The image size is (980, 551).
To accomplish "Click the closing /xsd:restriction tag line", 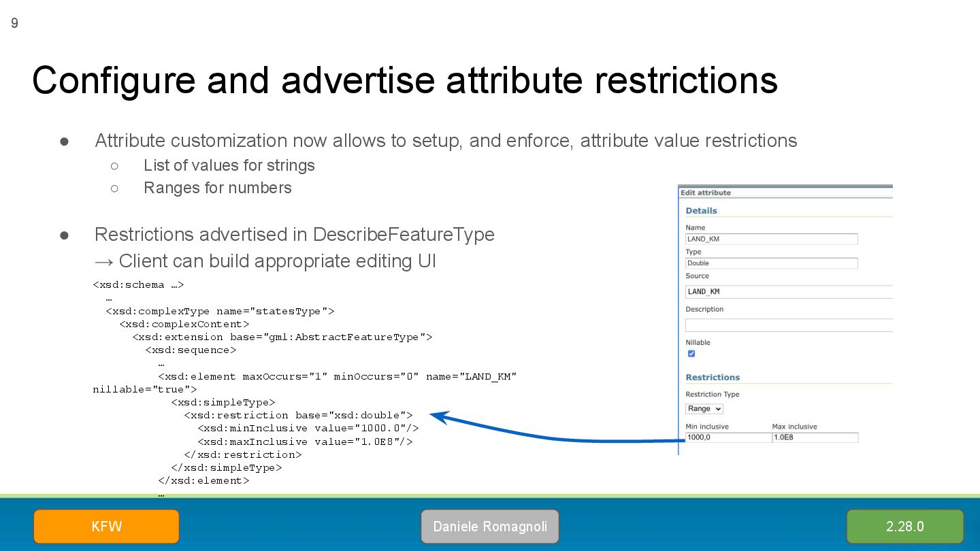I will [243, 454].
